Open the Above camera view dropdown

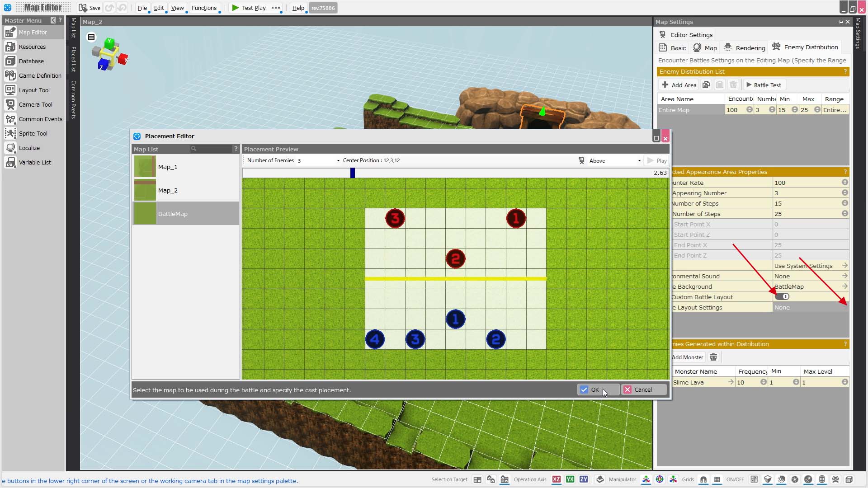tap(615, 161)
